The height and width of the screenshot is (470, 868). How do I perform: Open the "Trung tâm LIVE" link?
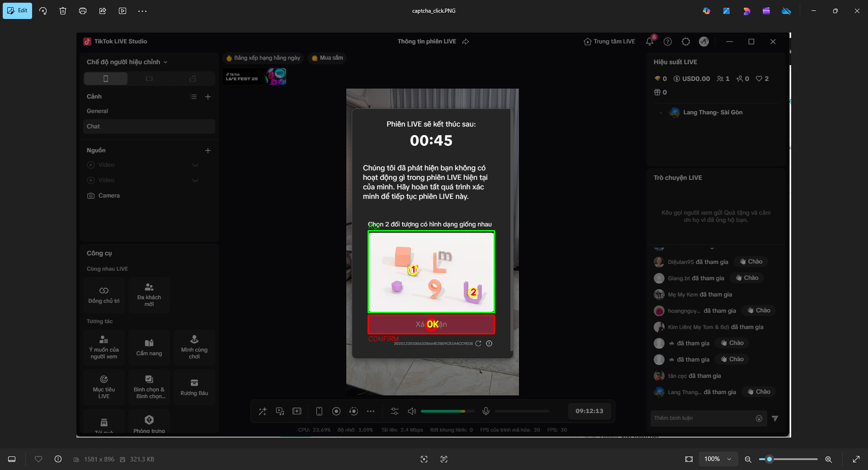pyautogui.click(x=609, y=42)
